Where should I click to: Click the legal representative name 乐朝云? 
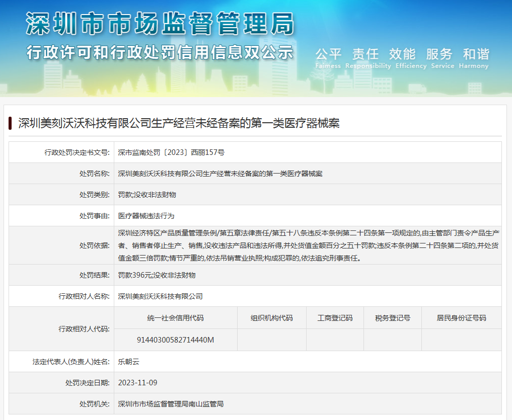pyautogui.click(x=128, y=361)
